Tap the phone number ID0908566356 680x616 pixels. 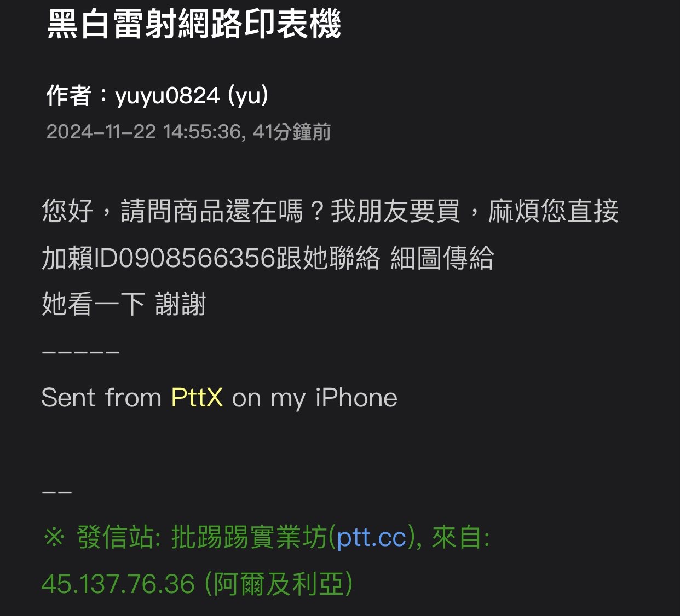[x=185, y=258]
